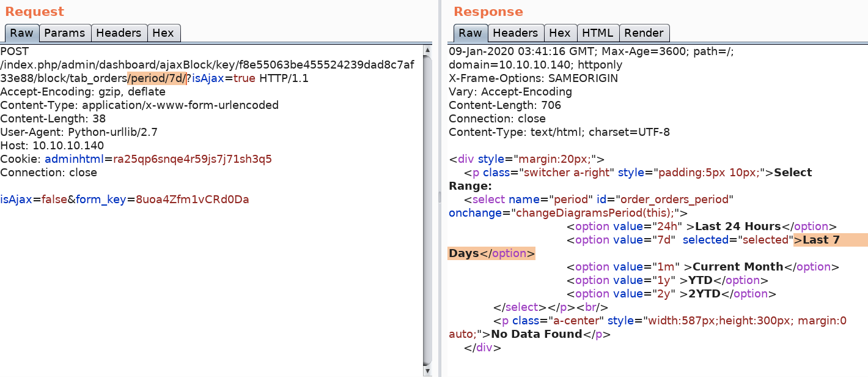Show the request Hex view tab

(x=163, y=33)
